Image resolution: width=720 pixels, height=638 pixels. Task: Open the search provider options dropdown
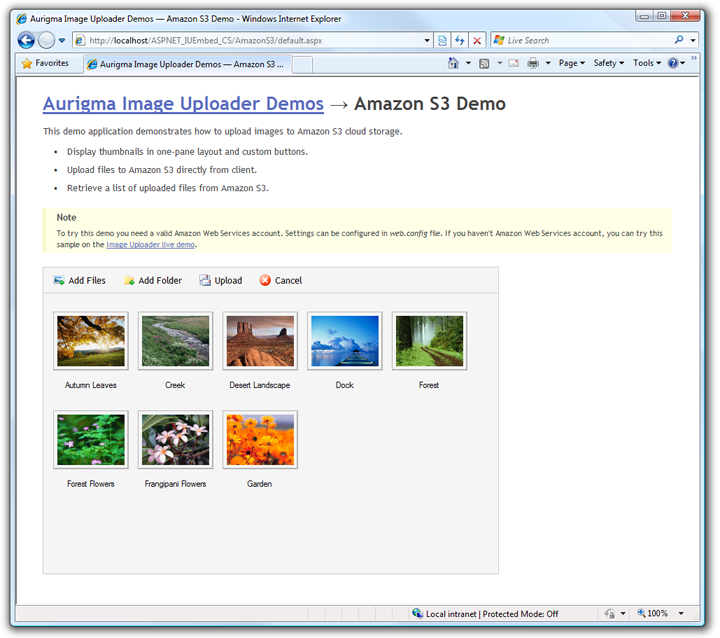point(693,40)
